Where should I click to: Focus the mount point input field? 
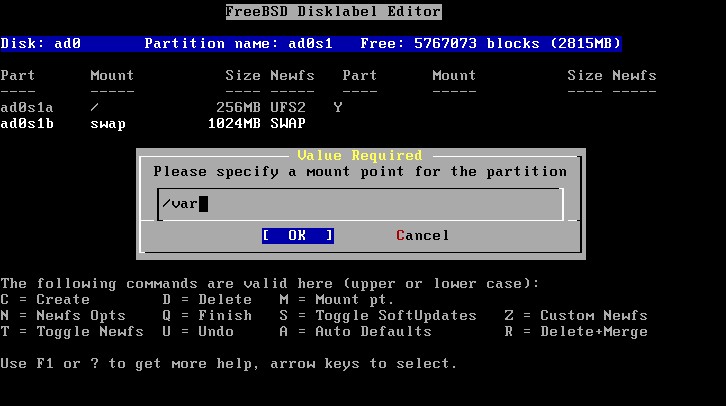(x=360, y=204)
